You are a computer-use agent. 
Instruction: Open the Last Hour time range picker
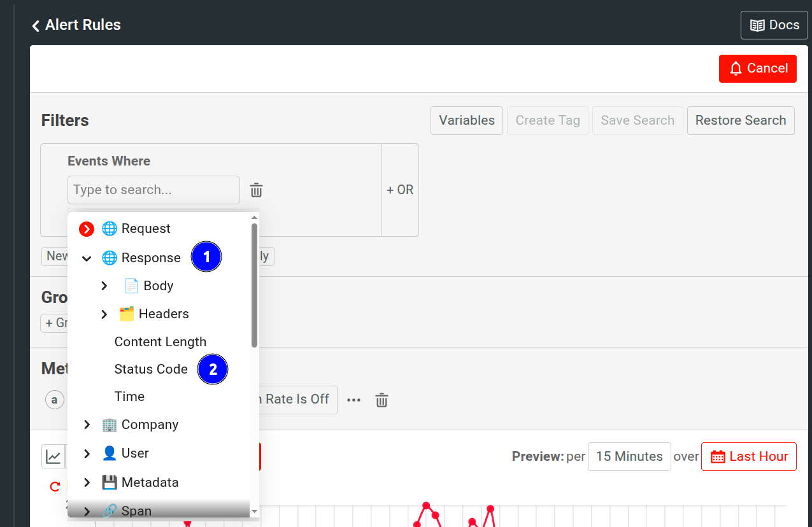click(748, 456)
